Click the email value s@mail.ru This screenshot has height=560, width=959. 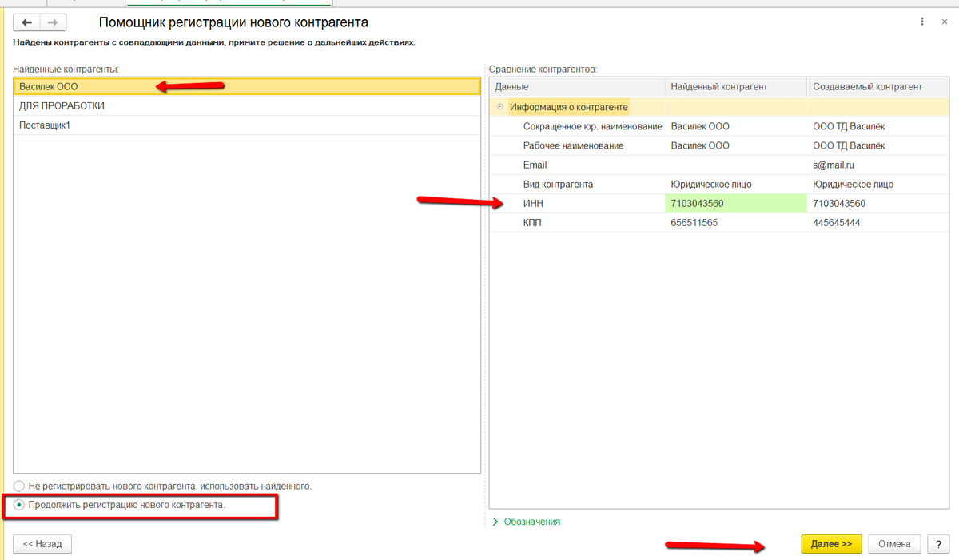coord(834,165)
